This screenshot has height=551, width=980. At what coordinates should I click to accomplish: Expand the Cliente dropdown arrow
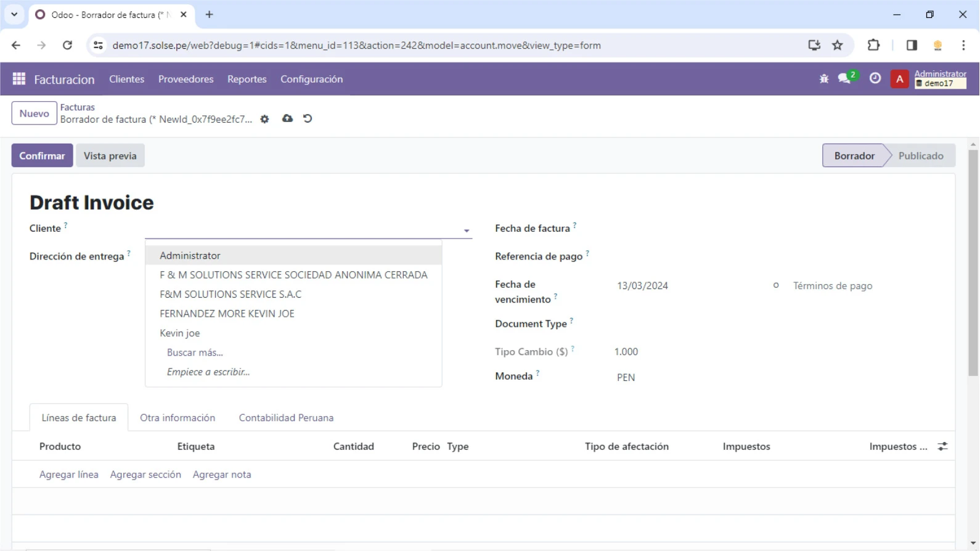click(467, 231)
